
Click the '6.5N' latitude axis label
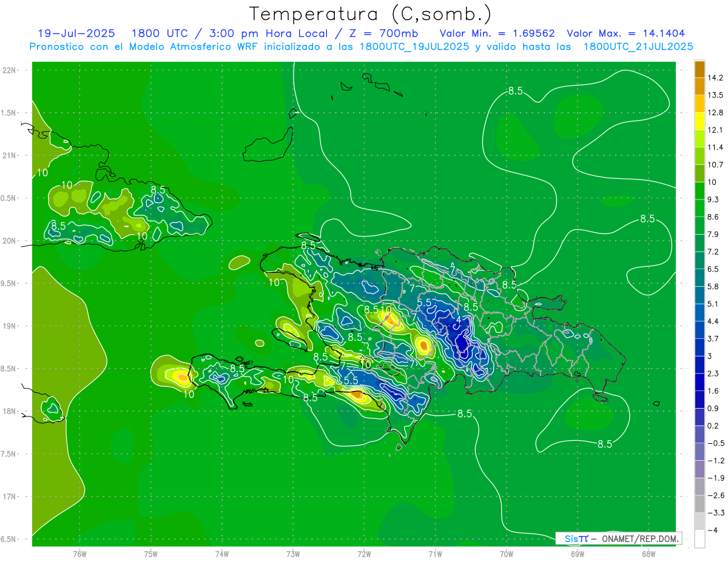pyautogui.click(x=8, y=539)
